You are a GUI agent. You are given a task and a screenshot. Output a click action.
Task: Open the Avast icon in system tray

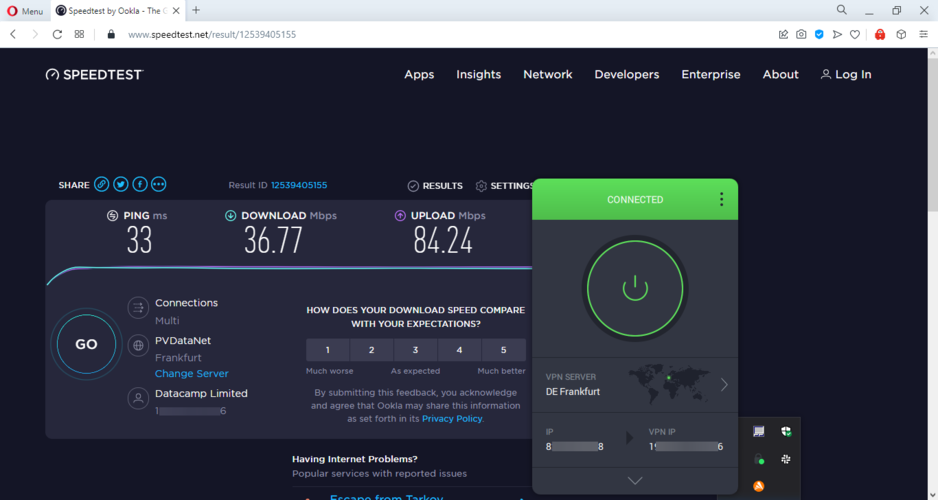coord(759,486)
